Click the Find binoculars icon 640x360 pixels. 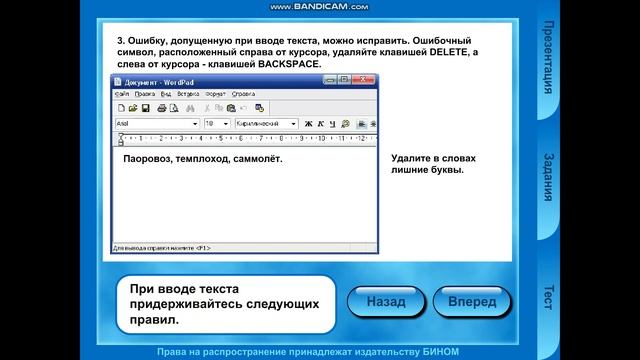tap(190, 108)
